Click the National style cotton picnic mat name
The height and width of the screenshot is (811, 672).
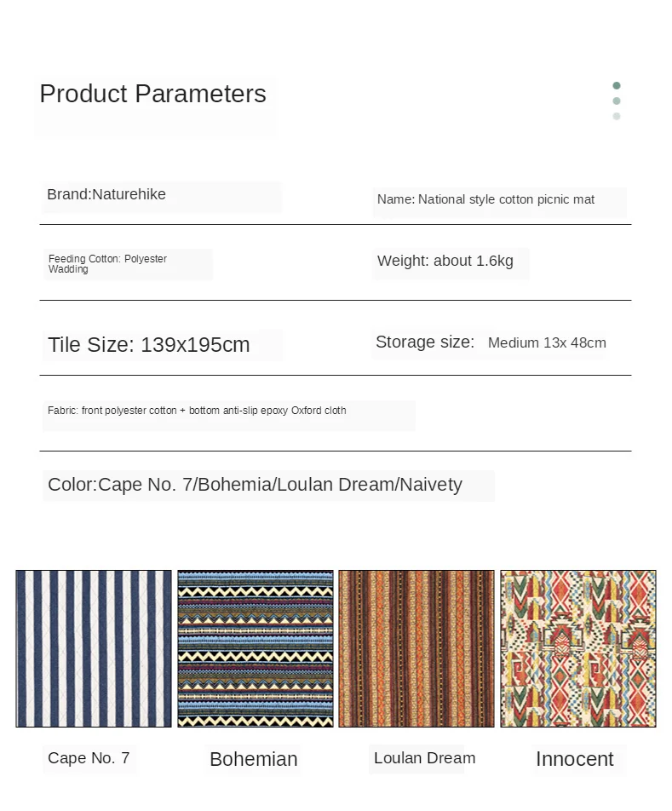[485, 199]
